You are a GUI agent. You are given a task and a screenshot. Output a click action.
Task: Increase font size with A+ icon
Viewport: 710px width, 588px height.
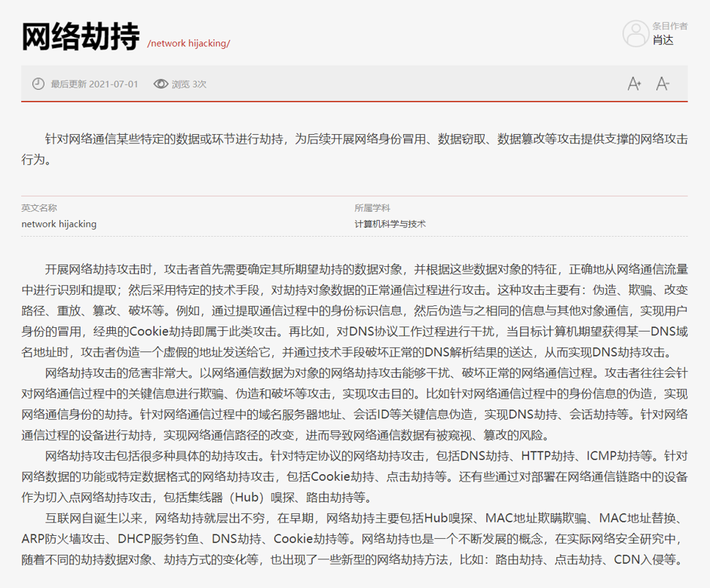coord(634,84)
